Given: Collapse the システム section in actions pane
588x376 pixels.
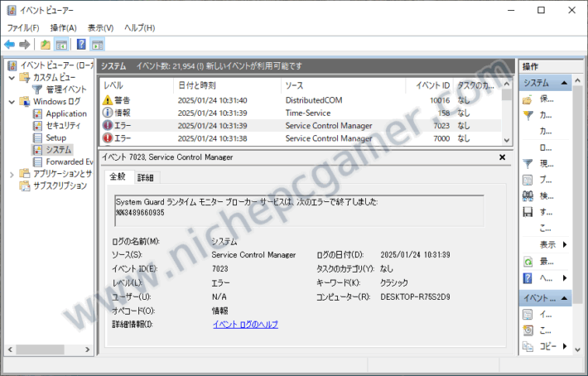Looking at the screenshot, I should pyautogui.click(x=564, y=83).
